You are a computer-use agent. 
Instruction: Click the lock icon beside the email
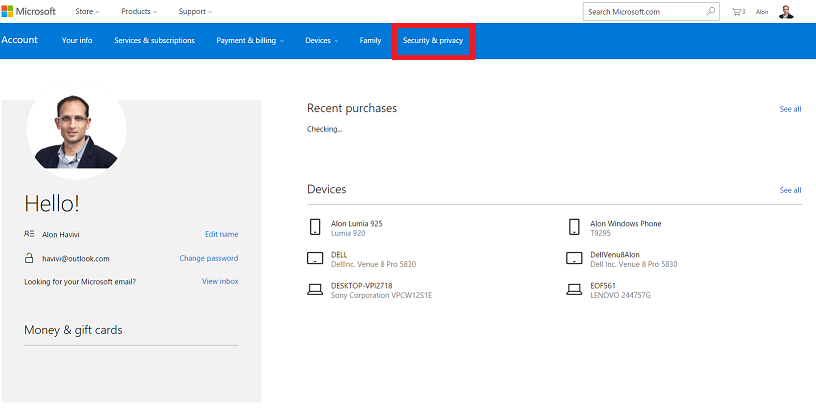pyautogui.click(x=29, y=258)
